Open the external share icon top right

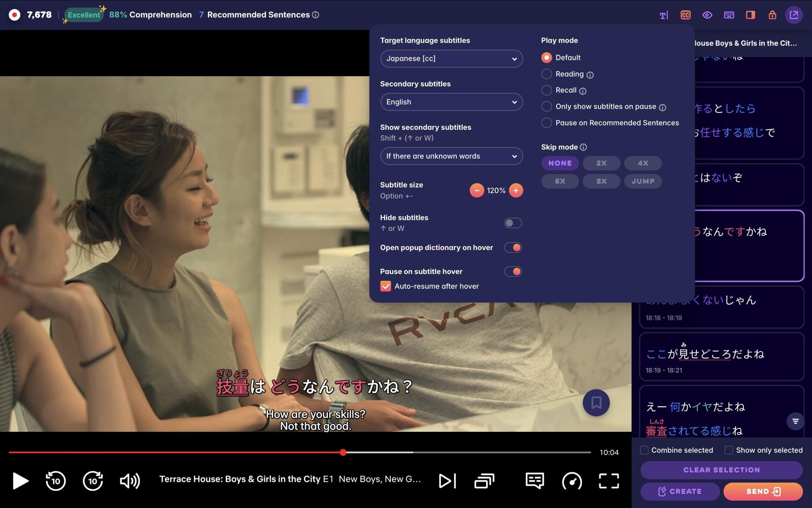[793, 15]
